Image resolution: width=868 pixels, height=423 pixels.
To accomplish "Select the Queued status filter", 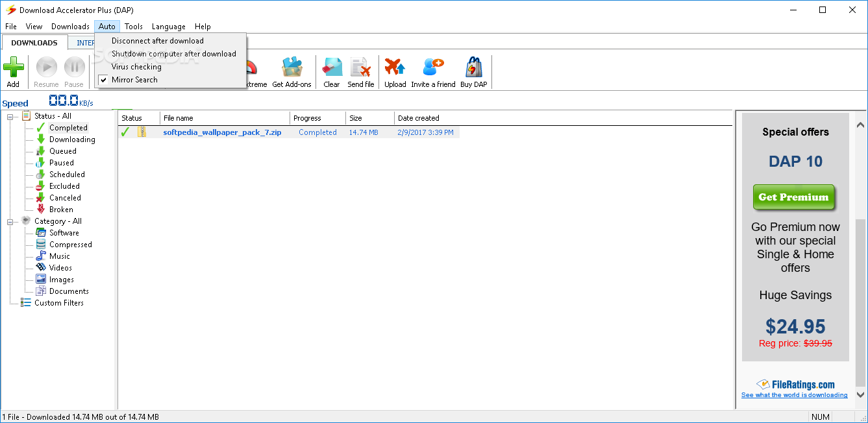I will 63,151.
